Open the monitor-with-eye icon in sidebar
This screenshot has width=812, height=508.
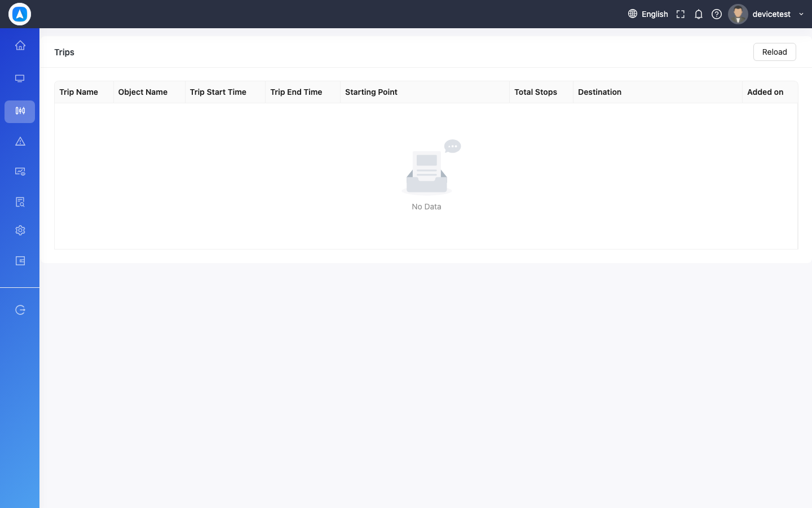[20, 172]
